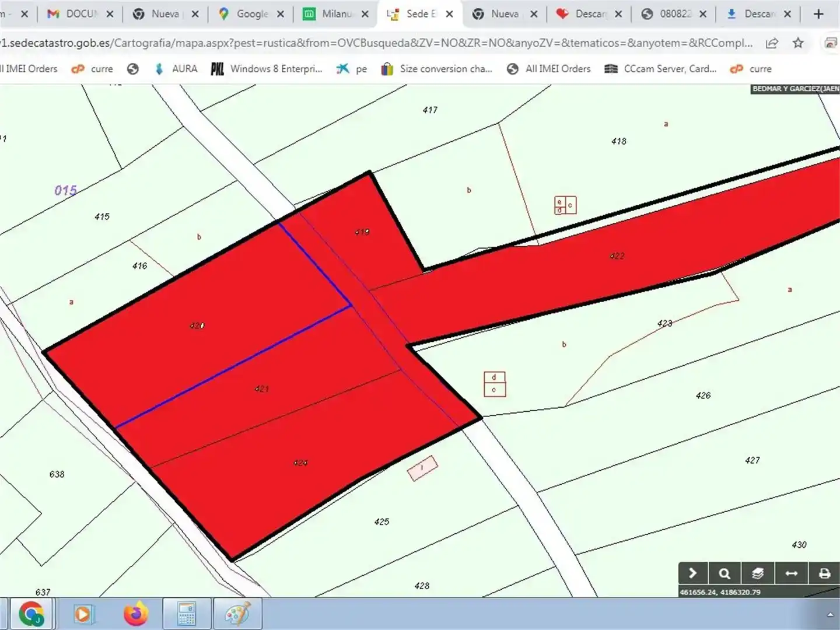The width and height of the screenshot is (840, 630).
Task: Close the Milanu tab
Action: coord(365,14)
